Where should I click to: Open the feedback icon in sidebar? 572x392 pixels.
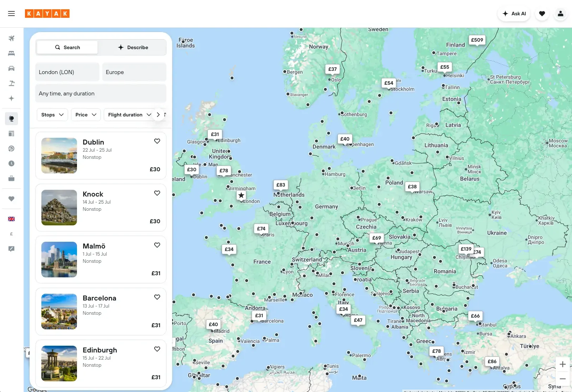tap(11, 249)
